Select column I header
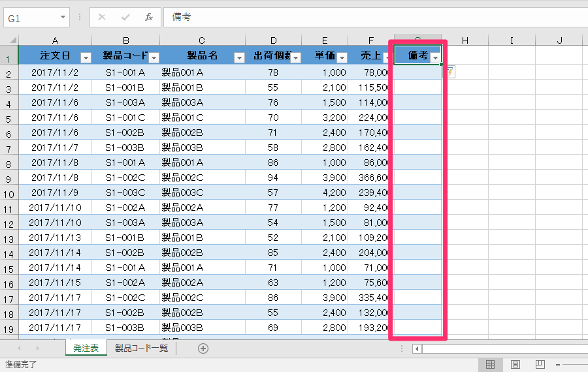 click(512, 40)
